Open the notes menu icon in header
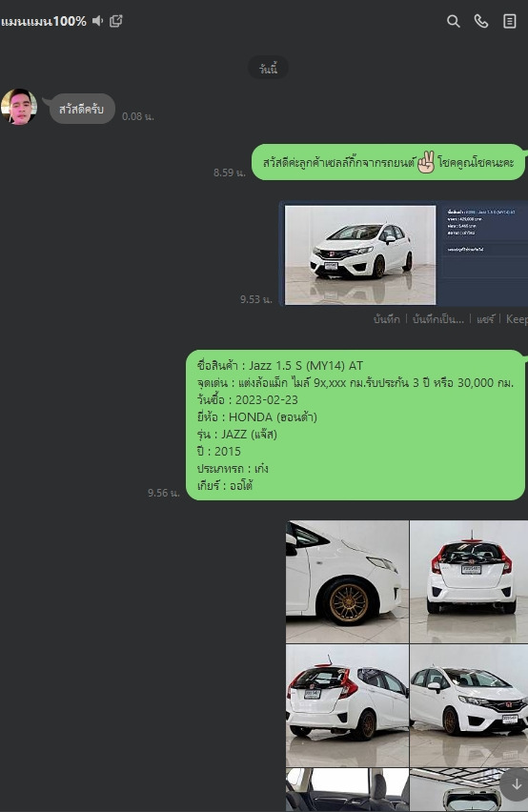Viewport: 528px width, 812px height. tap(509, 21)
